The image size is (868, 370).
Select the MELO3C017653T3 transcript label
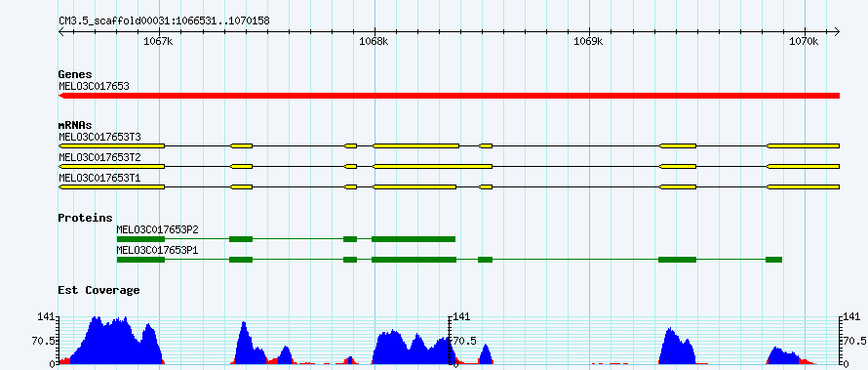99,137
